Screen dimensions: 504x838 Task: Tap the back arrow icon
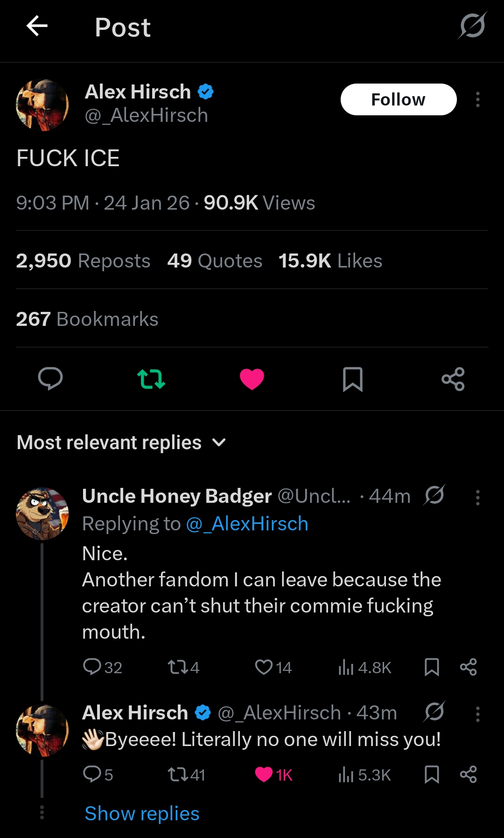click(x=37, y=26)
